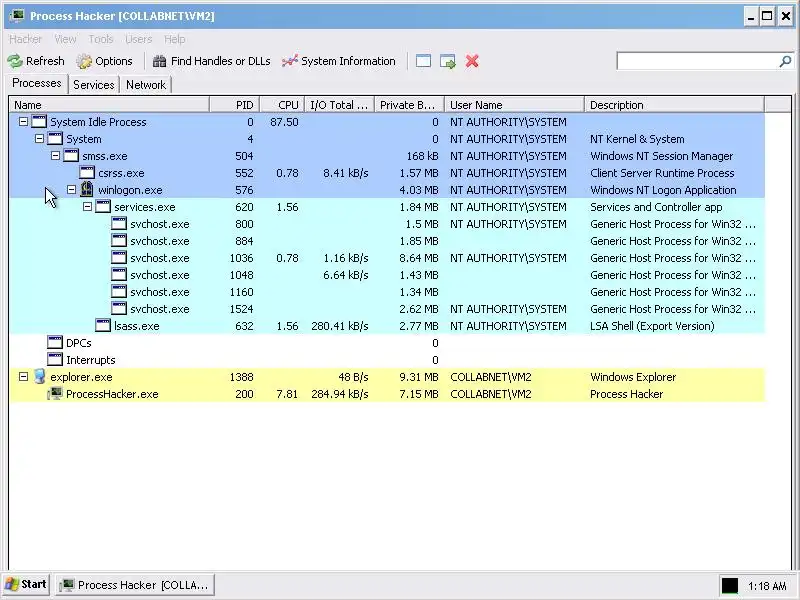The image size is (800, 600).
Task: Click the winlogon.exe padlock icon
Action: 87,189
